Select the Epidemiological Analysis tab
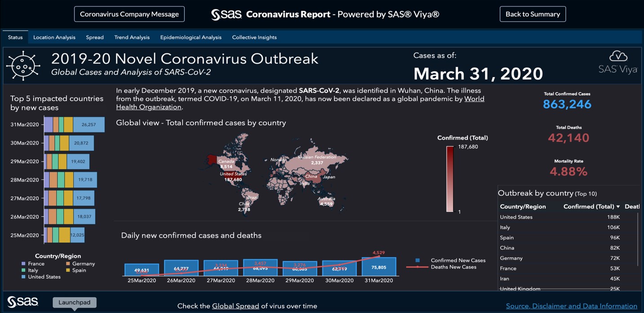Image resolution: width=644 pixels, height=313 pixels. point(191,37)
